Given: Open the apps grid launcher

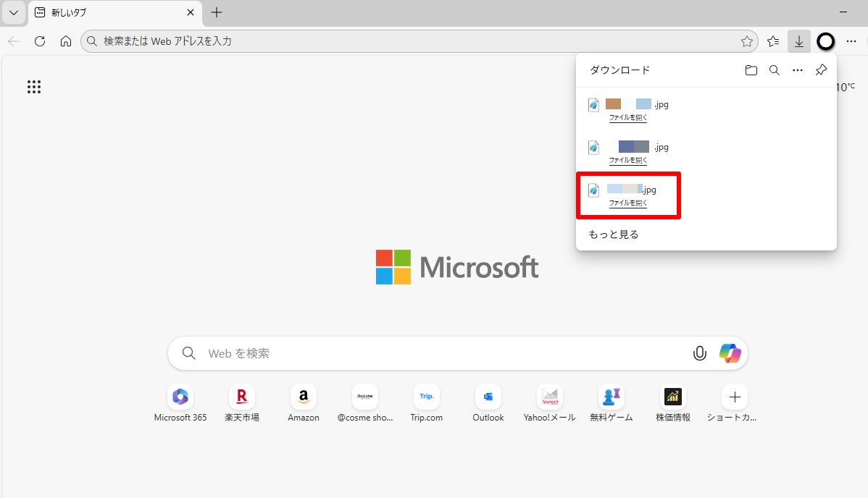Looking at the screenshot, I should (34, 87).
